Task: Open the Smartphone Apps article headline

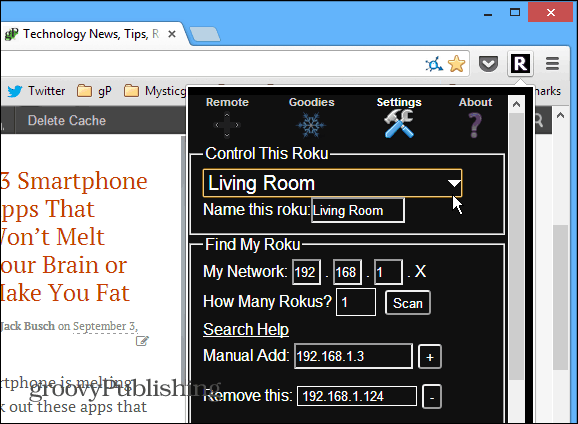Action: (x=74, y=237)
